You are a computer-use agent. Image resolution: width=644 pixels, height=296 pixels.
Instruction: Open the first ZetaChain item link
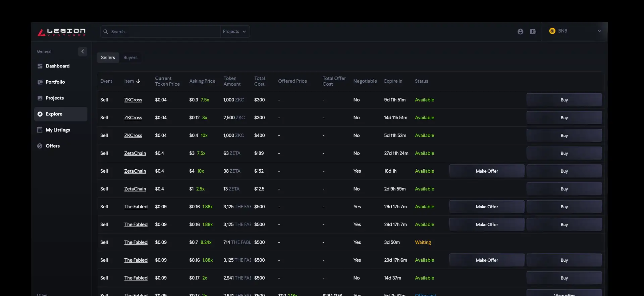point(135,154)
